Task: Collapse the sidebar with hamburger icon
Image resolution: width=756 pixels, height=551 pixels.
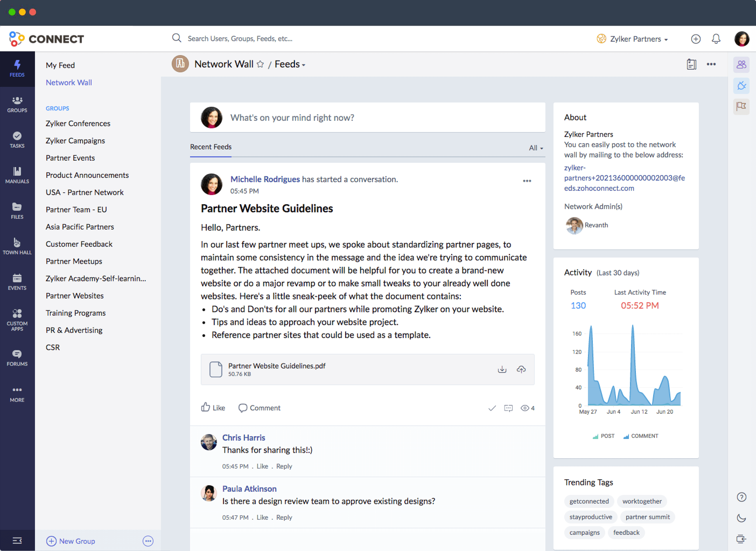Action: point(17,540)
